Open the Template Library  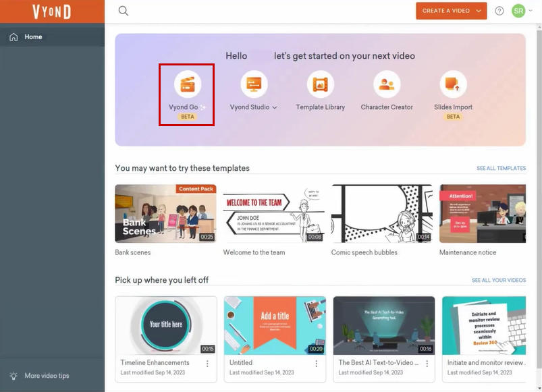(x=320, y=84)
